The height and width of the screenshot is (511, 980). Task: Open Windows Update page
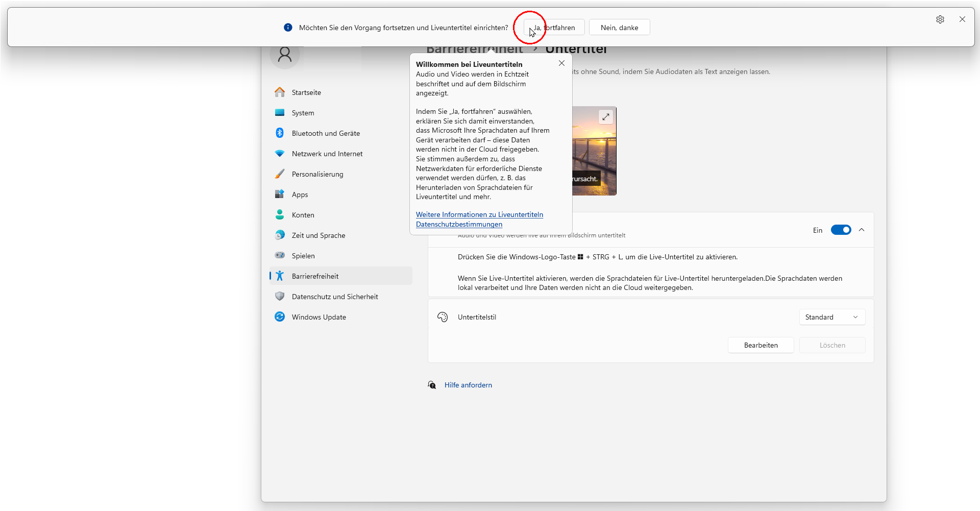(x=341, y=317)
